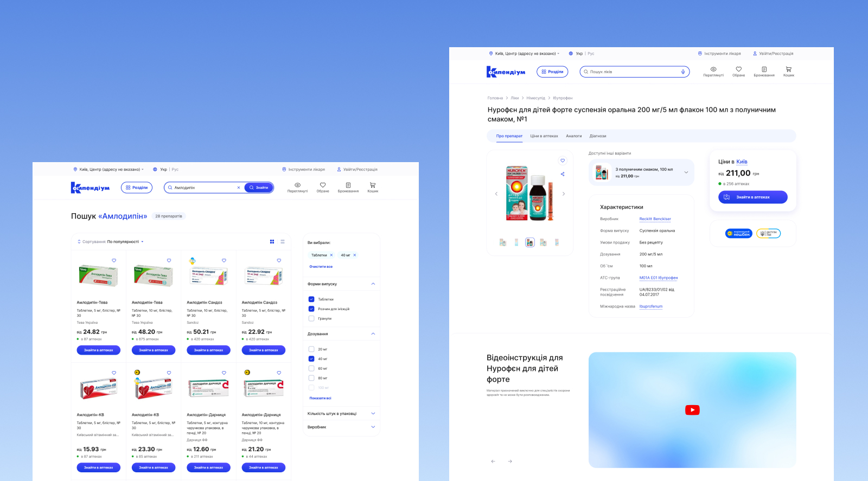This screenshot has height=481, width=868.
Task: Switch language to Рус in product page
Action: [591, 54]
